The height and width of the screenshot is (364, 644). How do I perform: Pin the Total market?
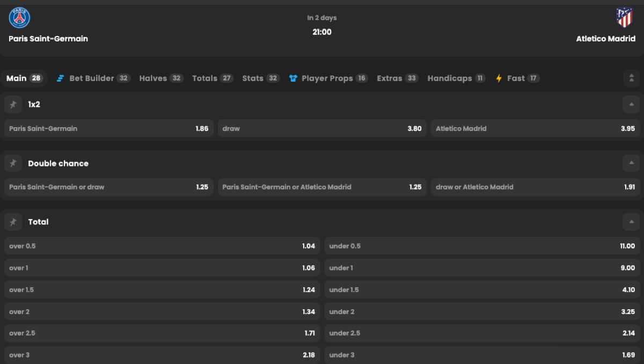pyautogui.click(x=13, y=222)
